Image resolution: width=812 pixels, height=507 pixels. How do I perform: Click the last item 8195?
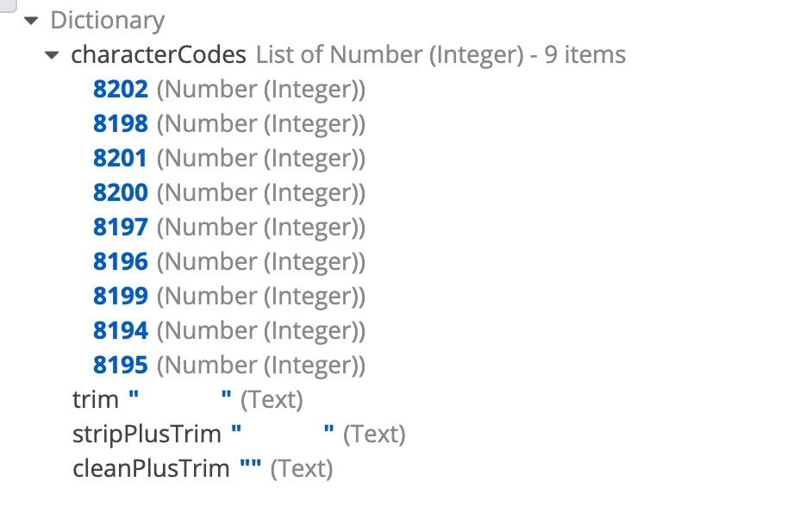click(x=120, y=365)
